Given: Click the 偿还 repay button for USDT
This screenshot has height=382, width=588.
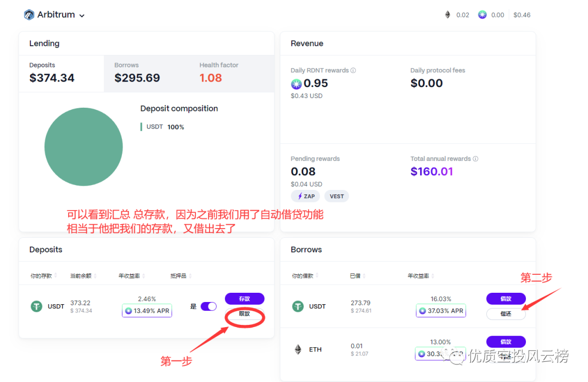Looking at the screenshot, I should (x=506, y=314).
